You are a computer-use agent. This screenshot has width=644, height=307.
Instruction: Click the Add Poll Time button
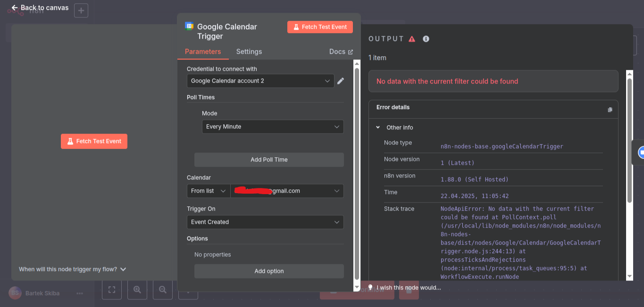coord(269,160)
